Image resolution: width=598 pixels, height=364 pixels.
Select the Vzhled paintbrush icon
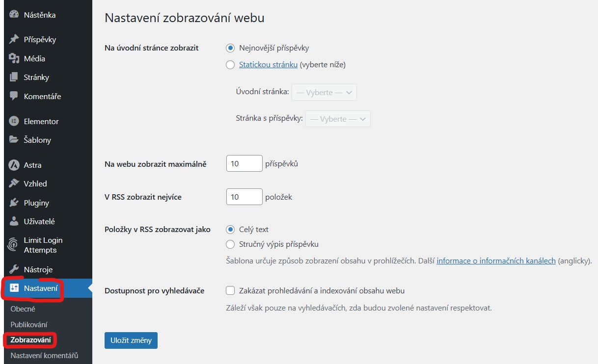[x=12, y=183]
